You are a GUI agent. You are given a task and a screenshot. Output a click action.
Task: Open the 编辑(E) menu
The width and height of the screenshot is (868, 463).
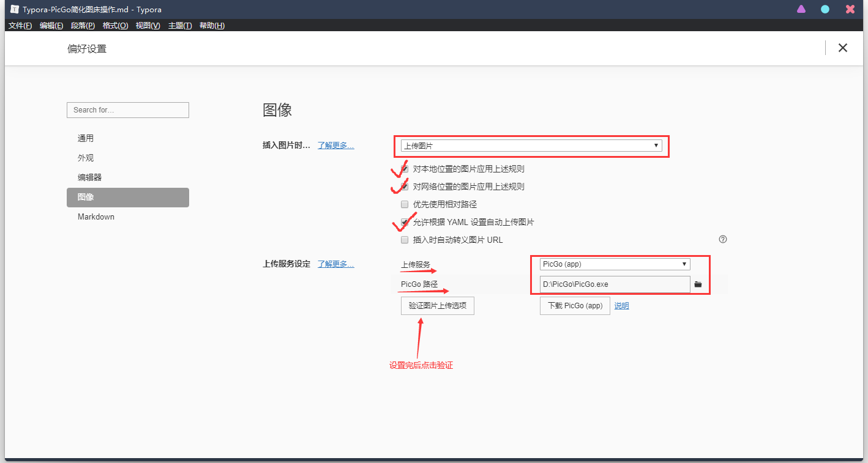[51, 25]
